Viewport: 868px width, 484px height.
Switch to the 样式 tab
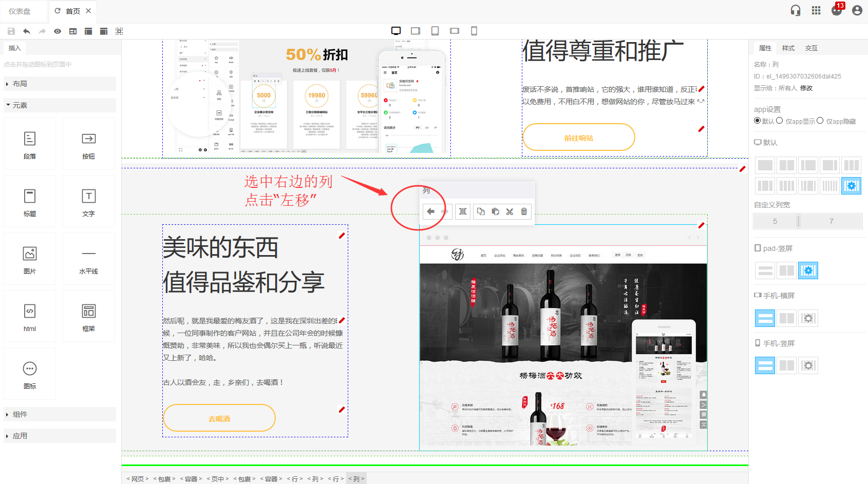tap(788, 48)
